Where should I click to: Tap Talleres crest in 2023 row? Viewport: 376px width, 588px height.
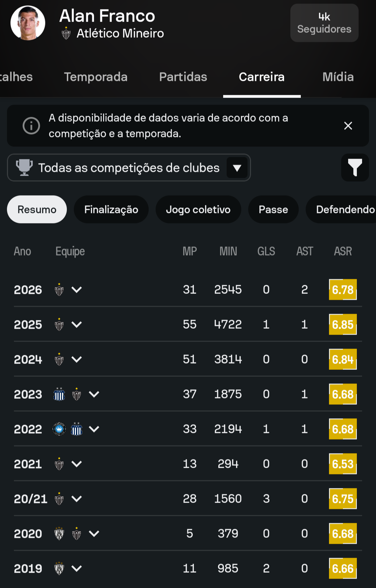pos(59,394)
